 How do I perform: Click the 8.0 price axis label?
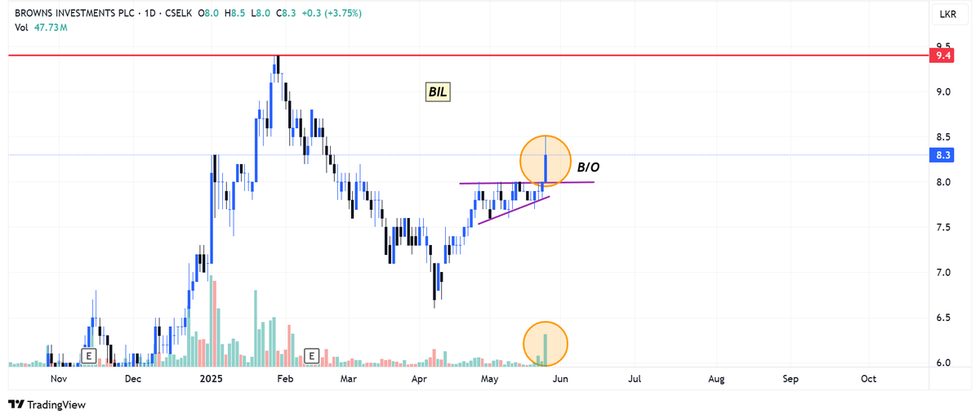pos(943,182)
